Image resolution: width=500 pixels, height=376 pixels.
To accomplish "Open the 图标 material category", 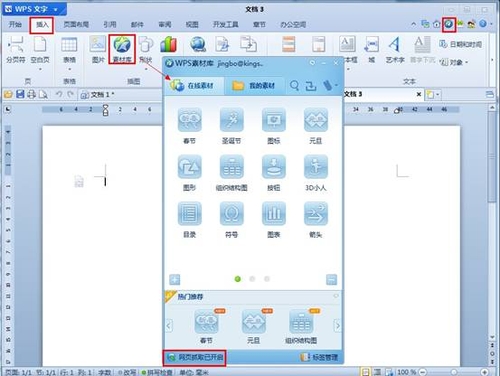I will click(274, 126).
